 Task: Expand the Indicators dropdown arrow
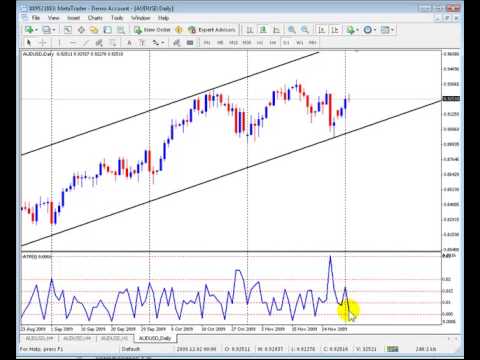click(357, 30)
